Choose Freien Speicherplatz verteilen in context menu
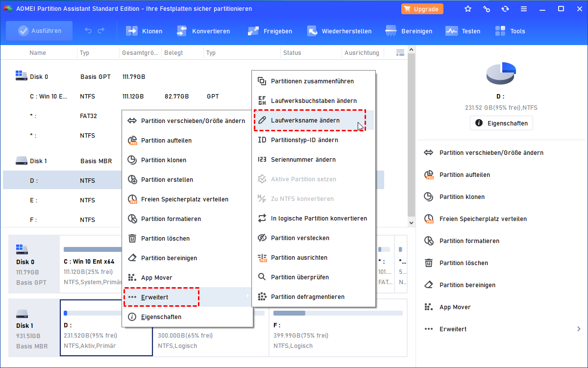 click(x=187, y=199)
